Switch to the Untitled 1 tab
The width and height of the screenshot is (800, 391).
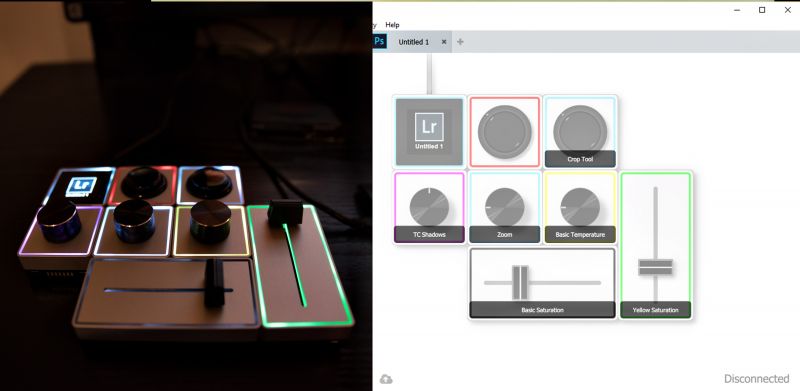point(414,42)
